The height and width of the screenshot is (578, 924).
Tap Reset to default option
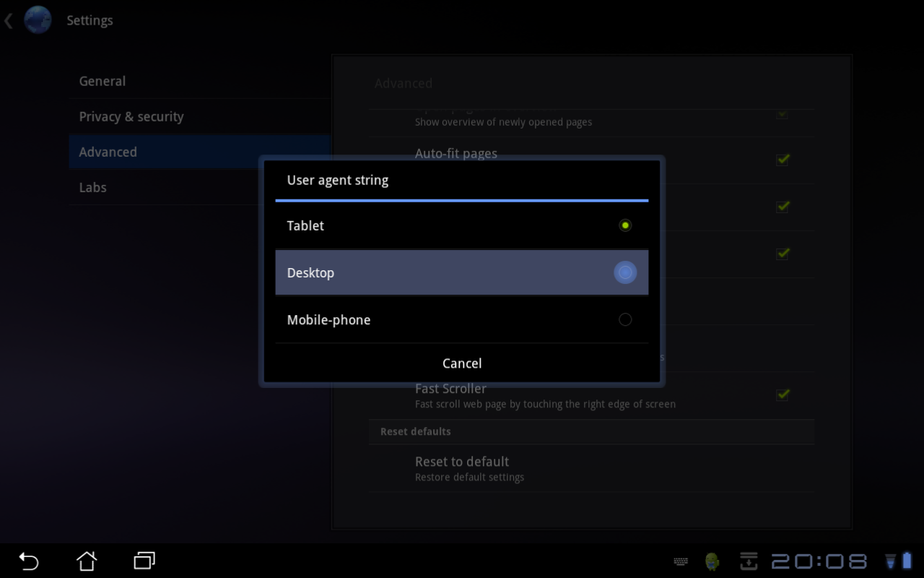pos(462,468)
